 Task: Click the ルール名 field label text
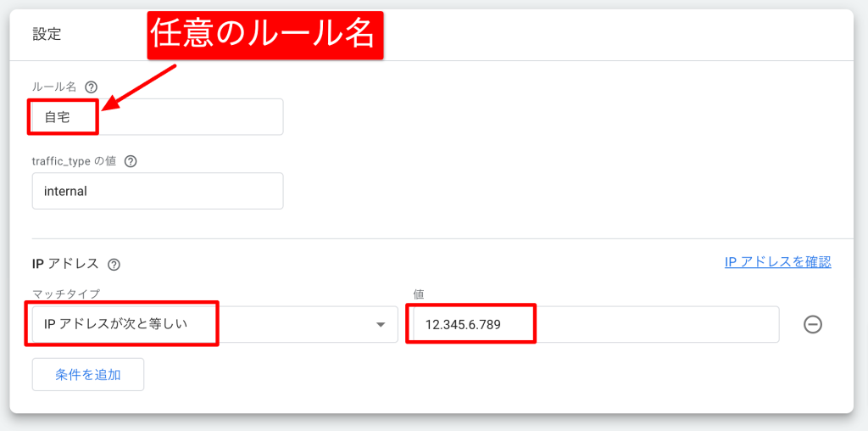pos(55,87)
